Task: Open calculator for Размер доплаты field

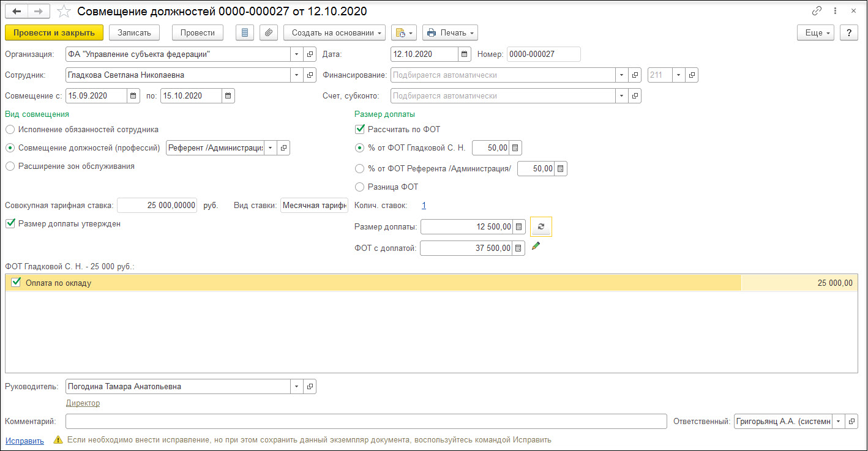Action: [518, 227]
